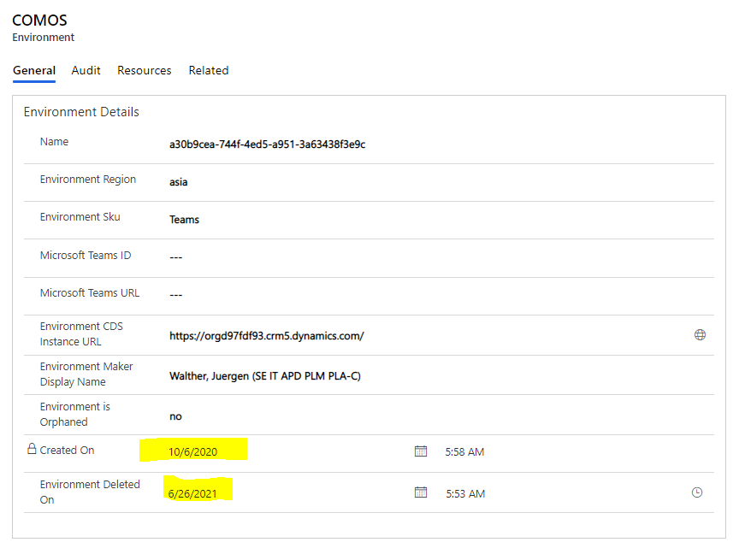Click the Environment Region label
This screenshot has height=560, width=739.
coord(87,180)
